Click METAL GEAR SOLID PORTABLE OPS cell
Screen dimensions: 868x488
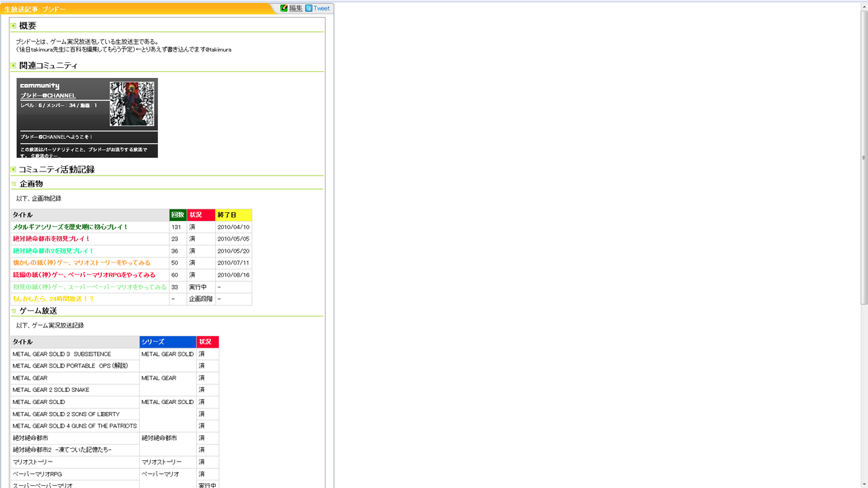click(75, 366)
